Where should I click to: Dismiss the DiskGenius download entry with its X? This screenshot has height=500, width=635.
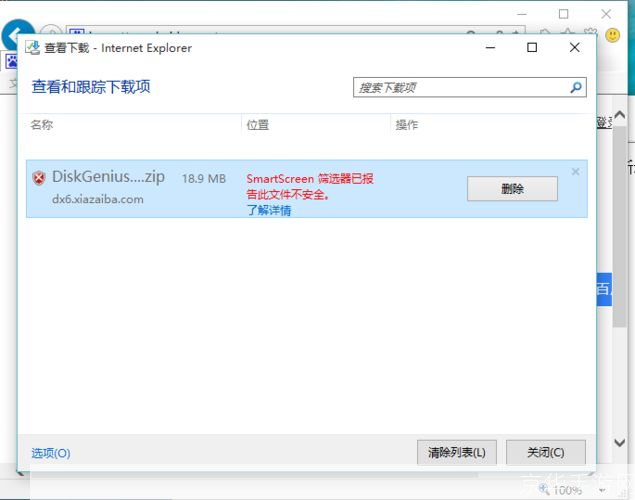click(x=575, y=172)
